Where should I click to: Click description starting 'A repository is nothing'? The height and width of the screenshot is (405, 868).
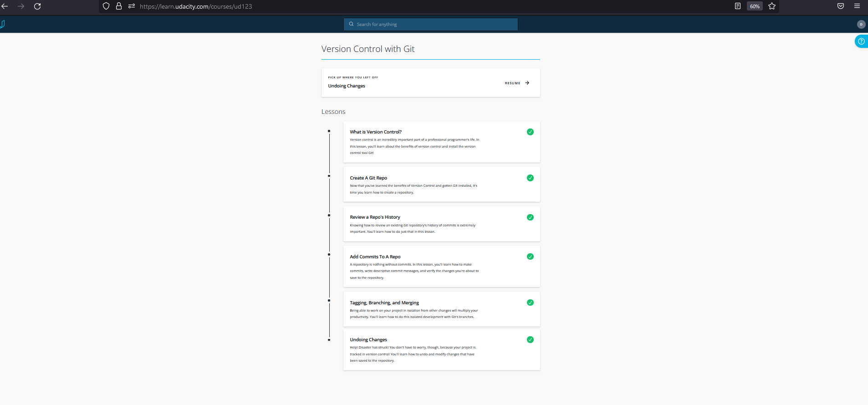(x=414, y=272)
